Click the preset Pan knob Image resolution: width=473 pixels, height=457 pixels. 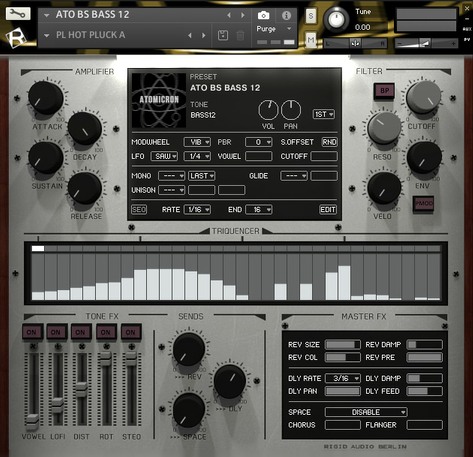click(291, 110)
